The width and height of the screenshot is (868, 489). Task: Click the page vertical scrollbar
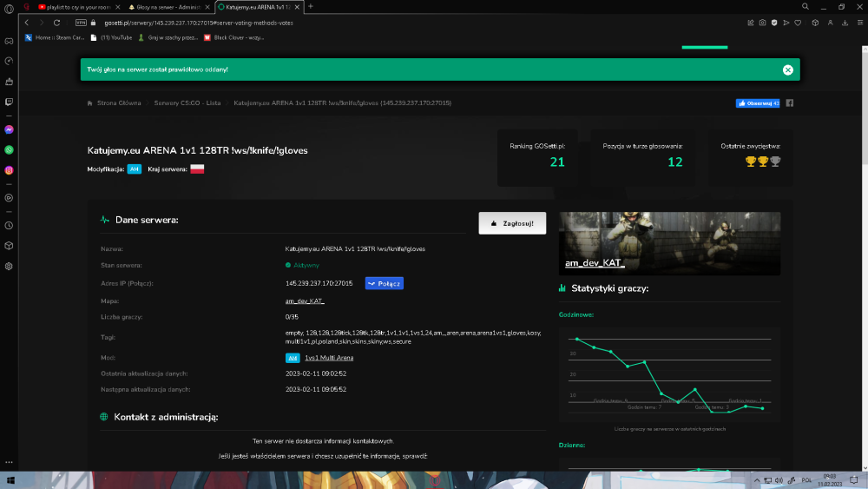pos(865,105)
